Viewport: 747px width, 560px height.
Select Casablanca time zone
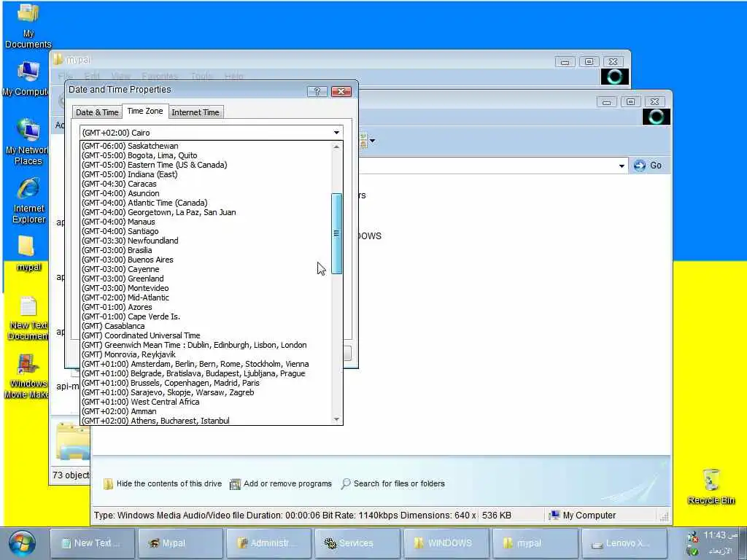click(x=206, y=326)
